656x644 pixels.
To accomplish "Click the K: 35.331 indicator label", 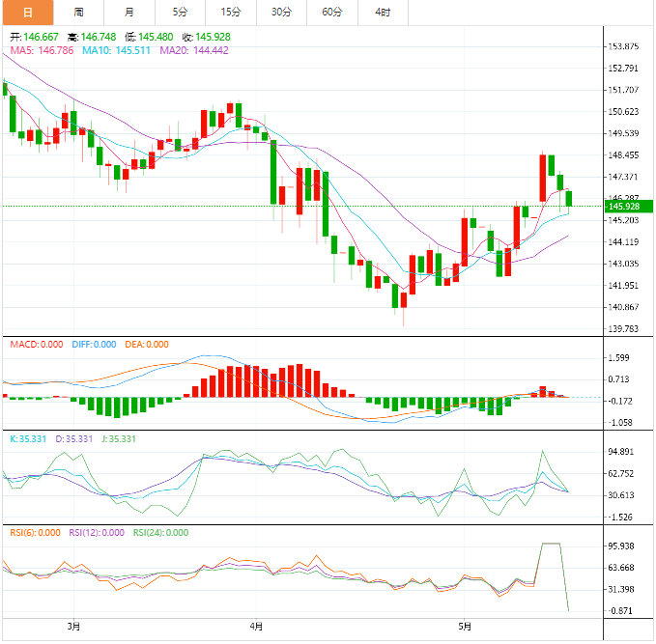I will 28,439.
